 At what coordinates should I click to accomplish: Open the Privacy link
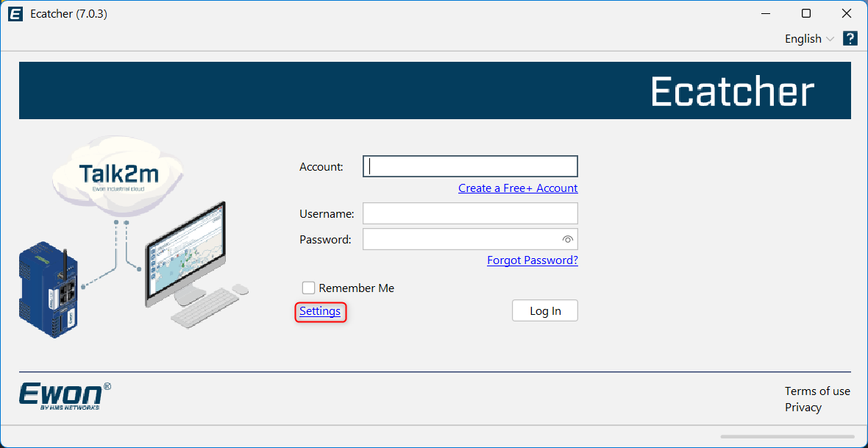click(803, 408)
